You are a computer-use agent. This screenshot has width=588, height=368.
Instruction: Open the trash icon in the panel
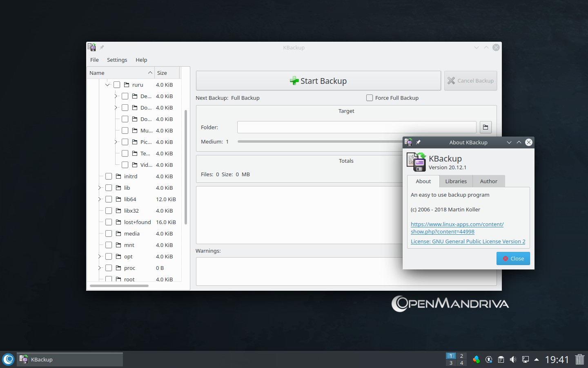click(x=580, y=359)
